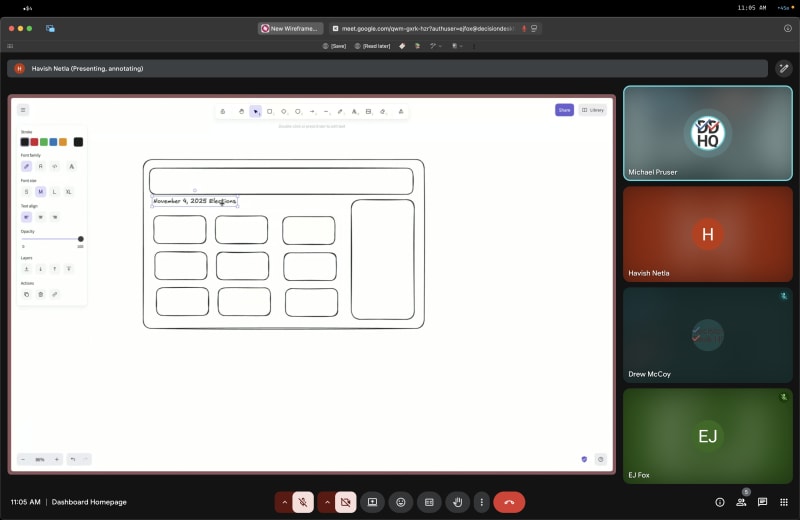This screenshot has width=800, height=520.
Task: Choose the green stroke color
Action: pyautogui.click(x=44, y=142)
